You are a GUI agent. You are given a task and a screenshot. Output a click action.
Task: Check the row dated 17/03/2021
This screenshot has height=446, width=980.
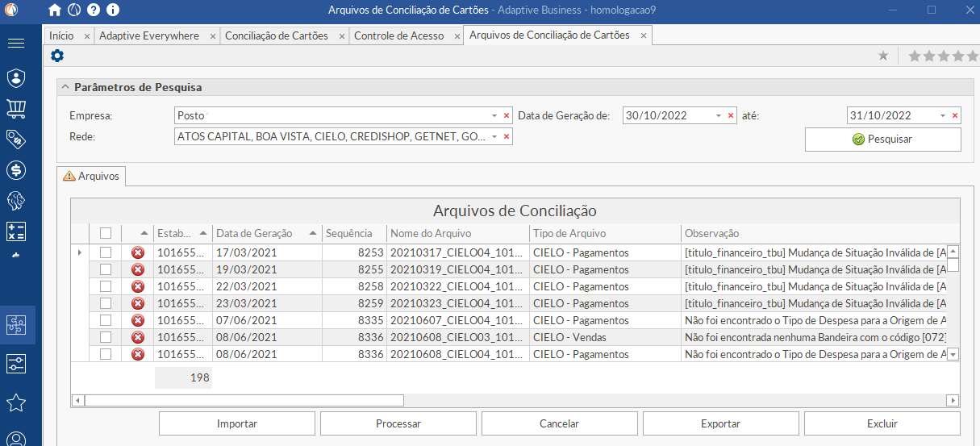tap(106, 252)
